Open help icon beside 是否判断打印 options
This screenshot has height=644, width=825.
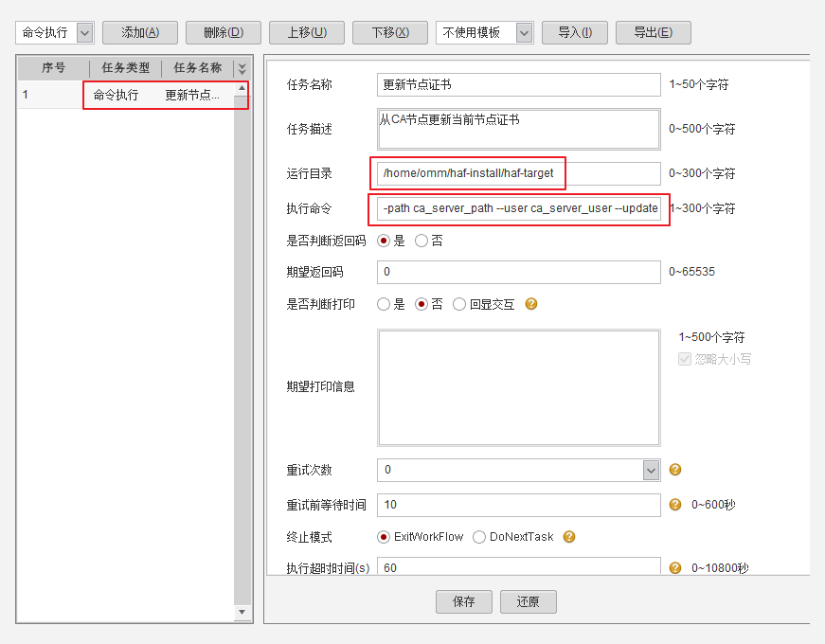pyautogui.click(x=531, y=304)
